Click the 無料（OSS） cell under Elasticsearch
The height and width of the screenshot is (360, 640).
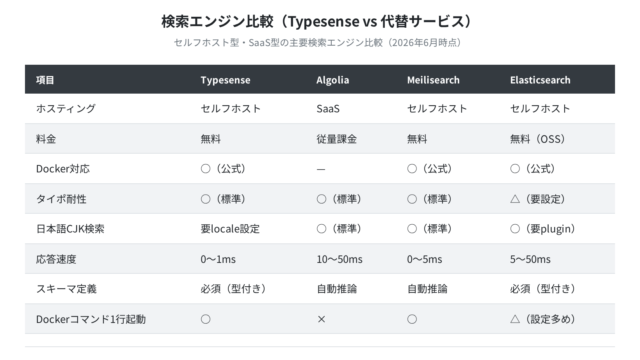(x=537, y=139)
